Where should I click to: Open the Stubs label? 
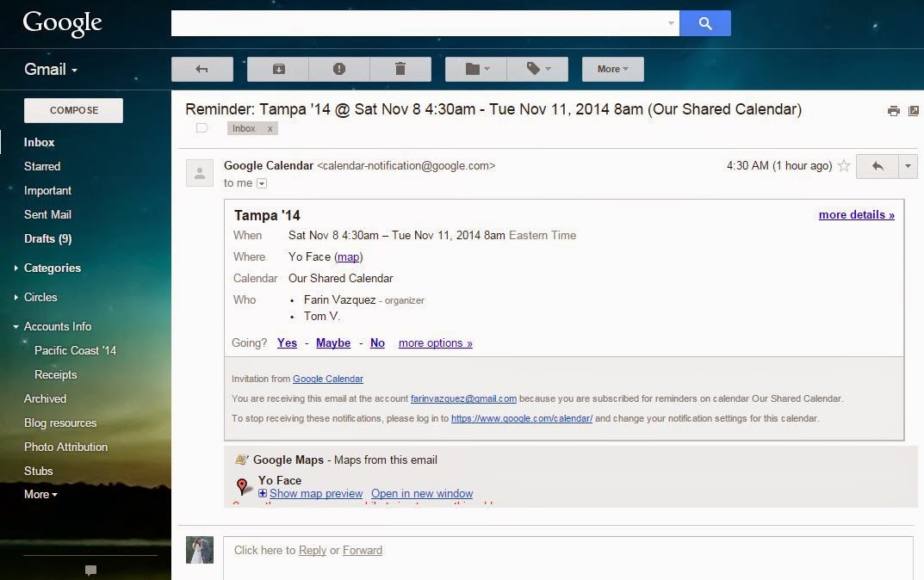pyautogui.click(x=38, y=472)
